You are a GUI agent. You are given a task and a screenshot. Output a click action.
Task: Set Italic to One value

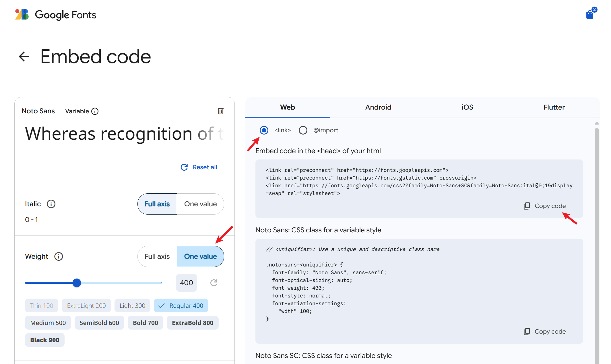[201, 204]
